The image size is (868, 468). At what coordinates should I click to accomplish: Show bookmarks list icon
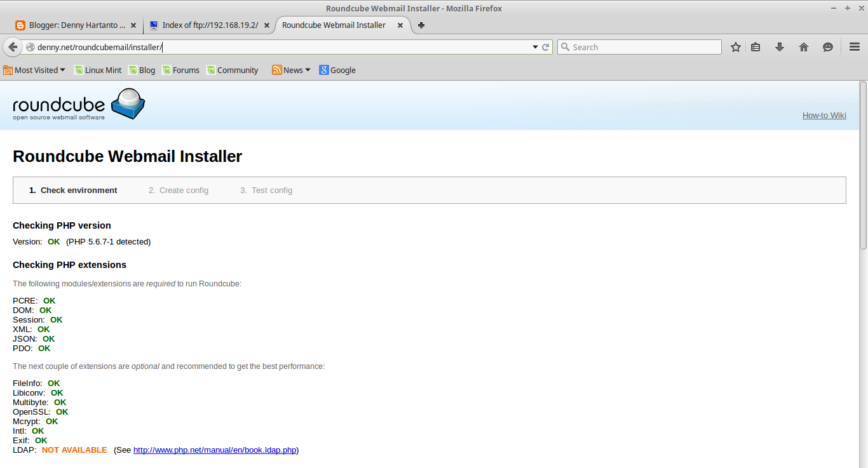756,47
